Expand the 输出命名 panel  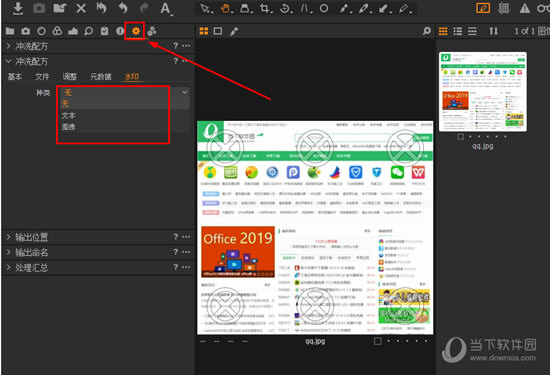(8, 252)
